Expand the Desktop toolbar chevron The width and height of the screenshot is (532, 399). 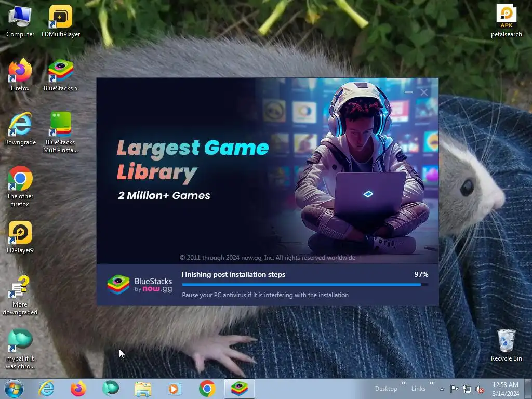point(403,383)
